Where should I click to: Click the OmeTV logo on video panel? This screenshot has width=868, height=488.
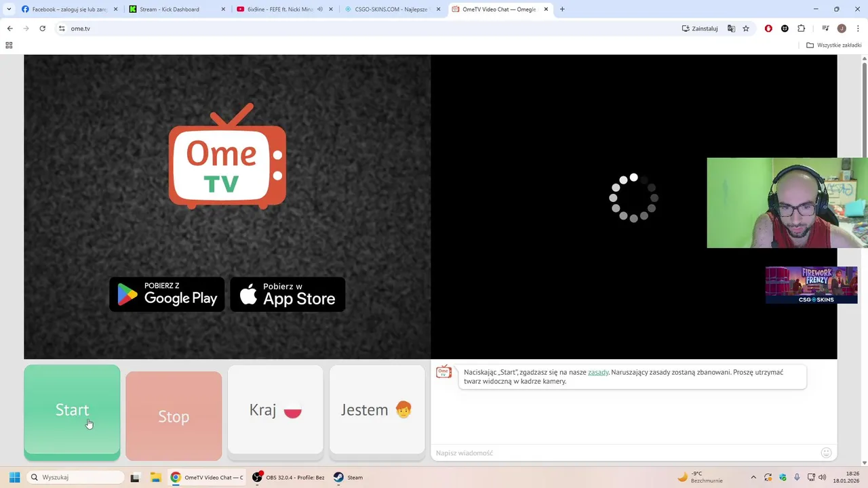click(x=227, y=156)
